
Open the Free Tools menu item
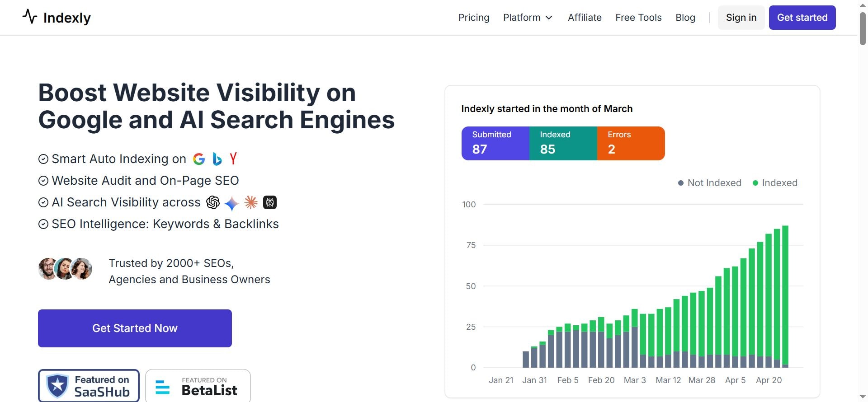point(638,18)
